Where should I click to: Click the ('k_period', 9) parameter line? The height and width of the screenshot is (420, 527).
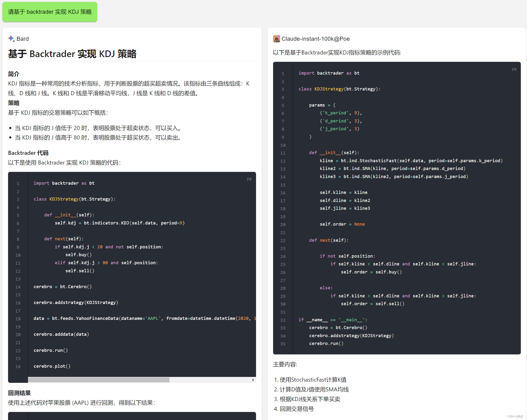coord(341,113)
